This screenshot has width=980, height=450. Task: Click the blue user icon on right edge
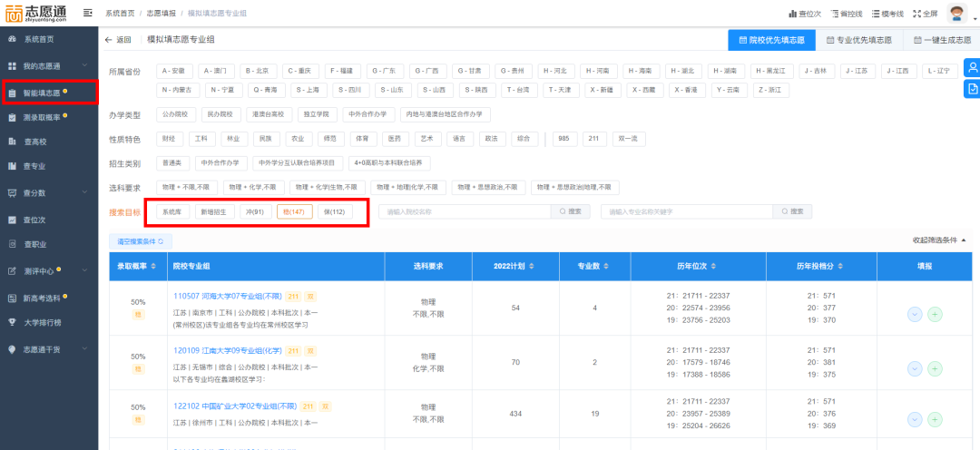(x=972, y=68)
